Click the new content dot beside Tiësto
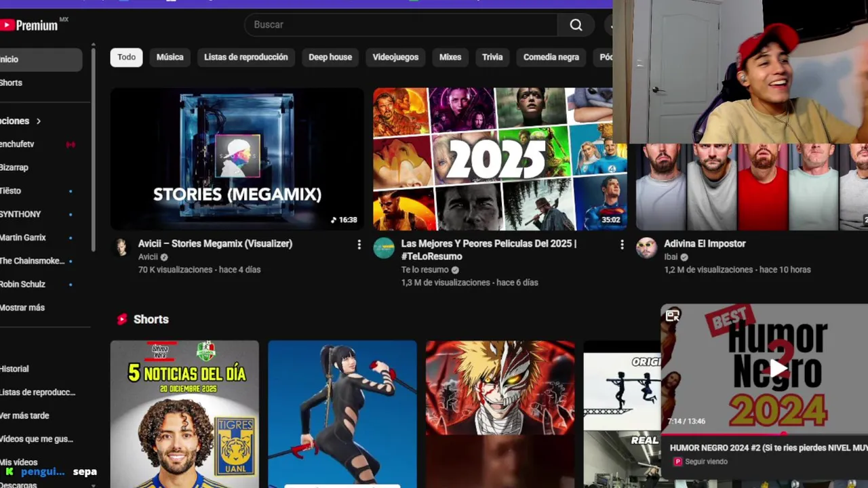The width and height of the screenshot is (868, 488). point(71,191)
